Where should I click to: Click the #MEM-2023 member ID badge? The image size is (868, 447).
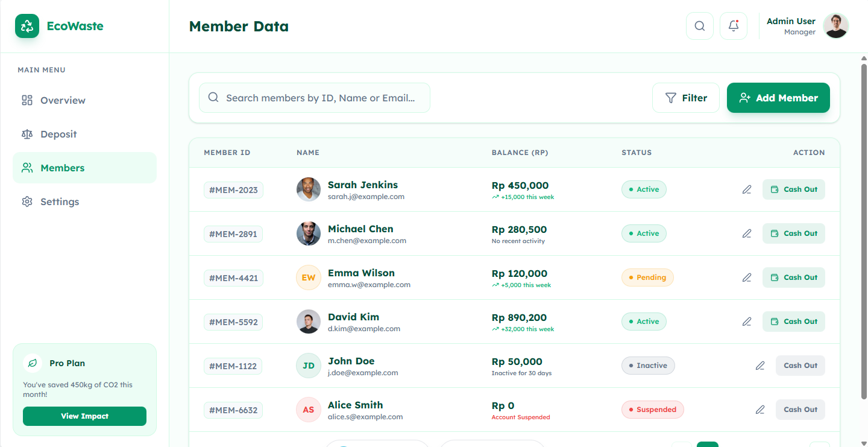(233, 190)
